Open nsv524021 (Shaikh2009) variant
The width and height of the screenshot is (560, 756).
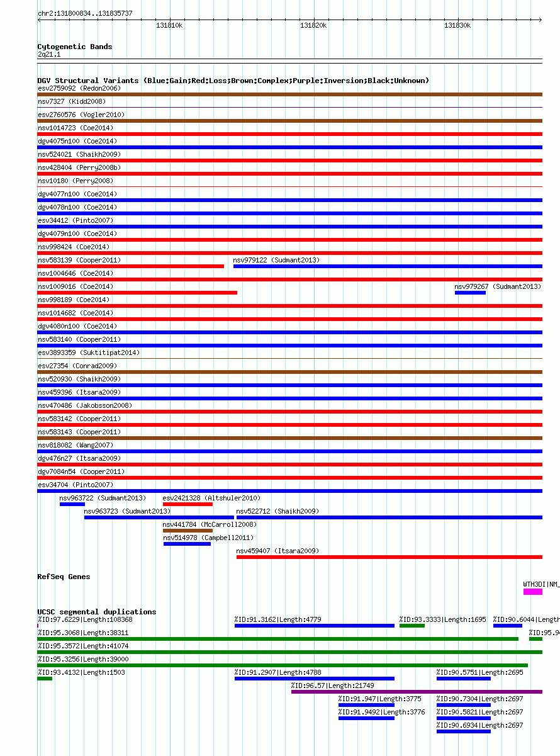(x=289, y=161)
